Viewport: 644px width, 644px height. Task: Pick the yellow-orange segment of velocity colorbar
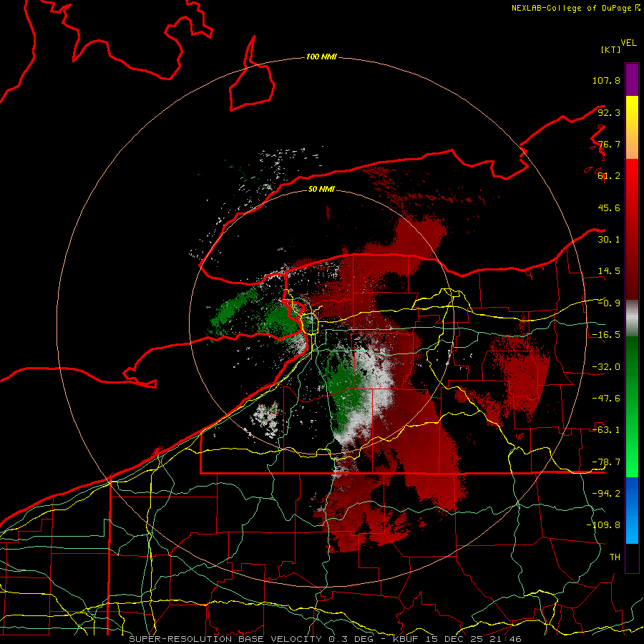632,127
